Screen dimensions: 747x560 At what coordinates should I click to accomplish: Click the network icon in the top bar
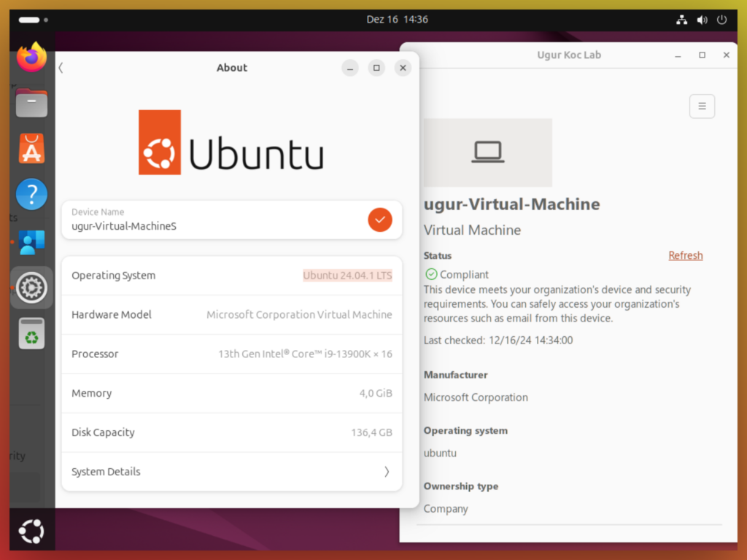681,20
